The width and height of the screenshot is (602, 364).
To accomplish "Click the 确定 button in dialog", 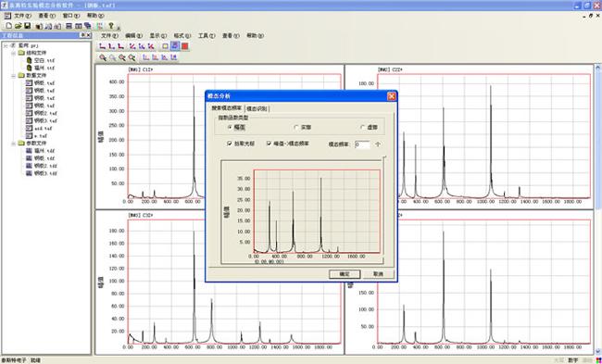I will pos(345,274).
